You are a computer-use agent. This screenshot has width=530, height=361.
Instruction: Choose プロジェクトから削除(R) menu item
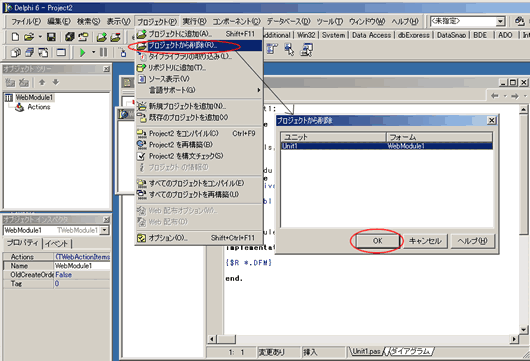pos(199,45)
